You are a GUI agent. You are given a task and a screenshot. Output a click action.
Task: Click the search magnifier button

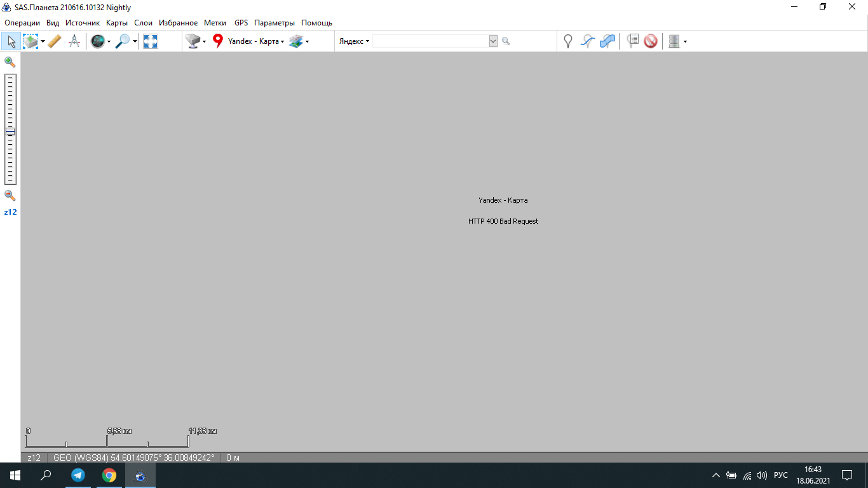pos(506,41)
